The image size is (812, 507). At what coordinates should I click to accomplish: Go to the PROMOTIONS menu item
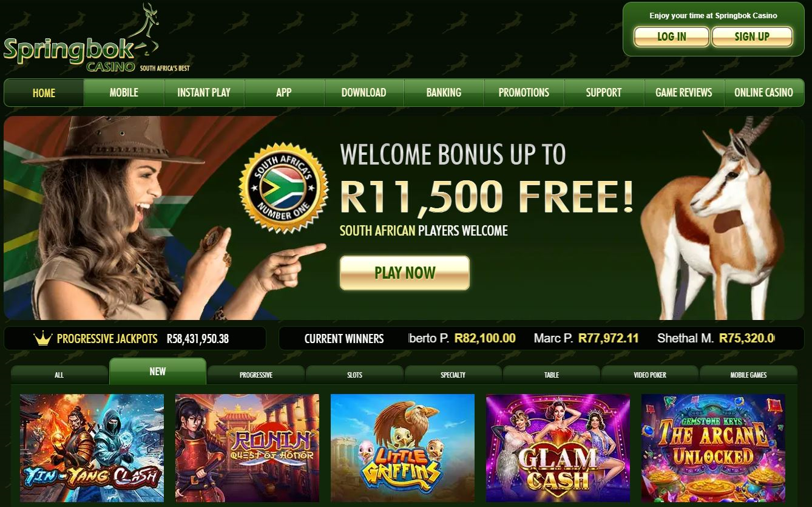pos(524,93)
